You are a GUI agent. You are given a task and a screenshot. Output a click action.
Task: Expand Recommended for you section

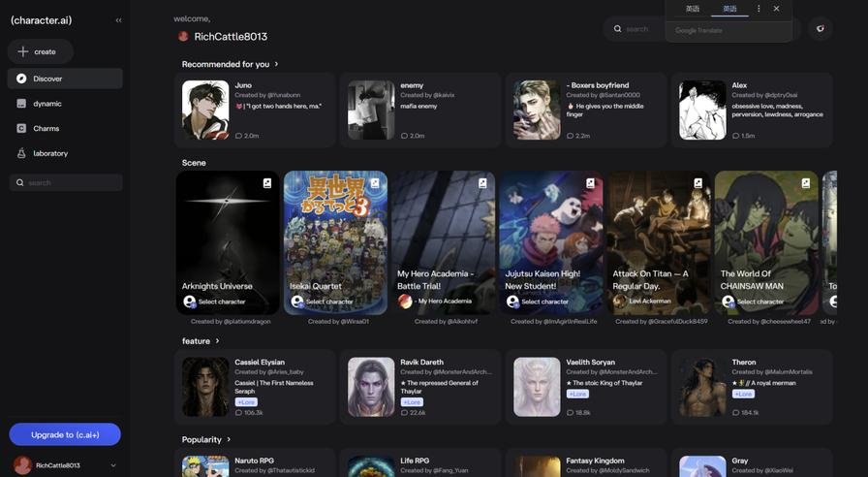[x=276, y=64]
